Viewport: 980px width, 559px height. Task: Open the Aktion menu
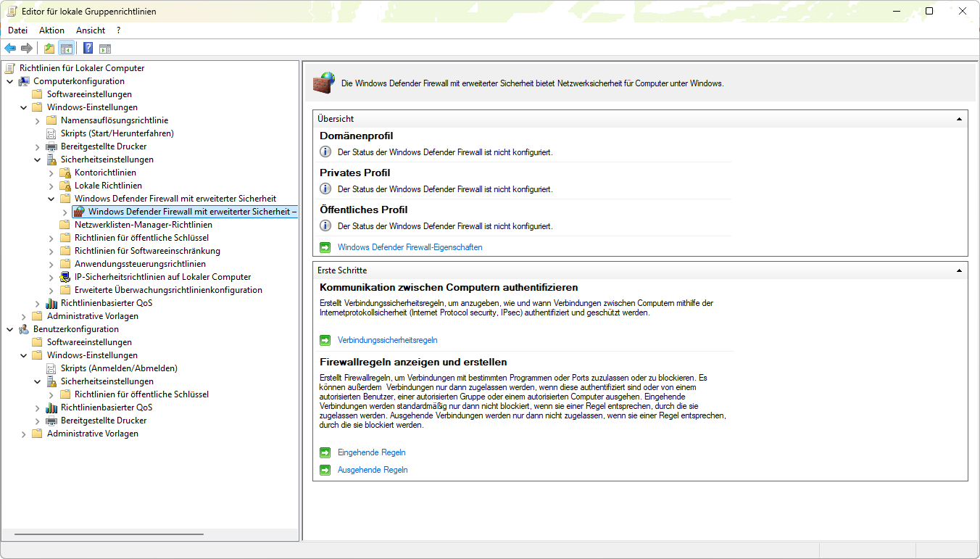point(51,30)
